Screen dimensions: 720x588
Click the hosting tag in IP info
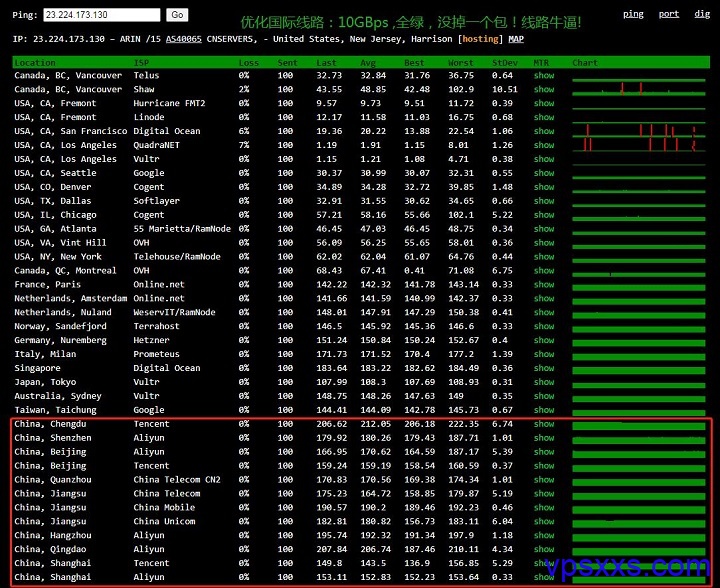point(480,39)
